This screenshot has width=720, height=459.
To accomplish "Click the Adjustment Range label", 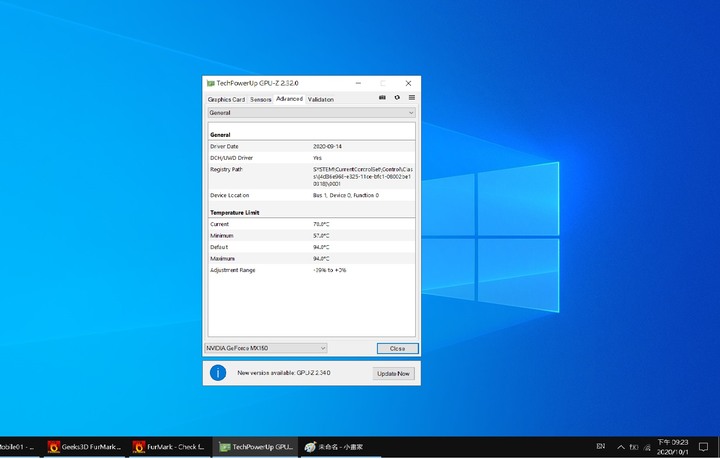I will 233,270.
